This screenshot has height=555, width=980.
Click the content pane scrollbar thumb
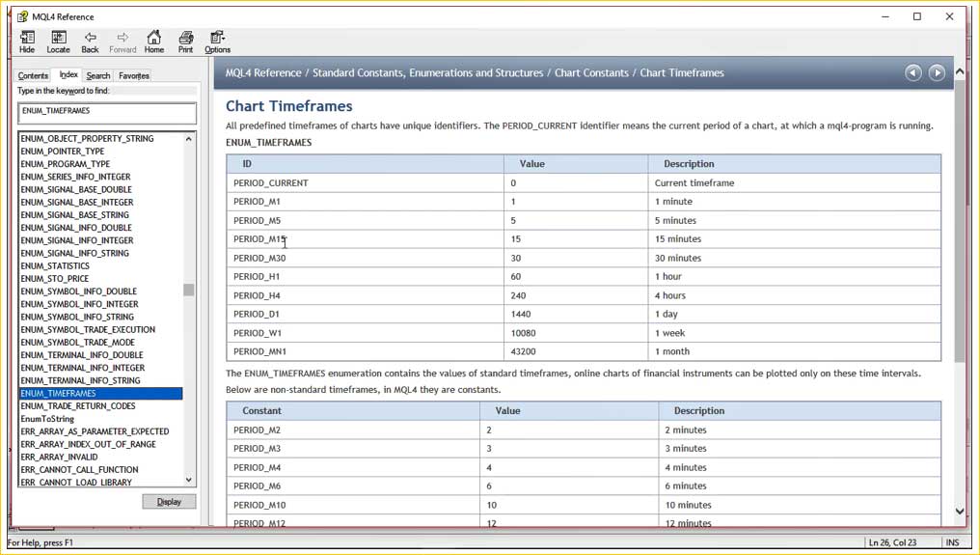(960, 220)
